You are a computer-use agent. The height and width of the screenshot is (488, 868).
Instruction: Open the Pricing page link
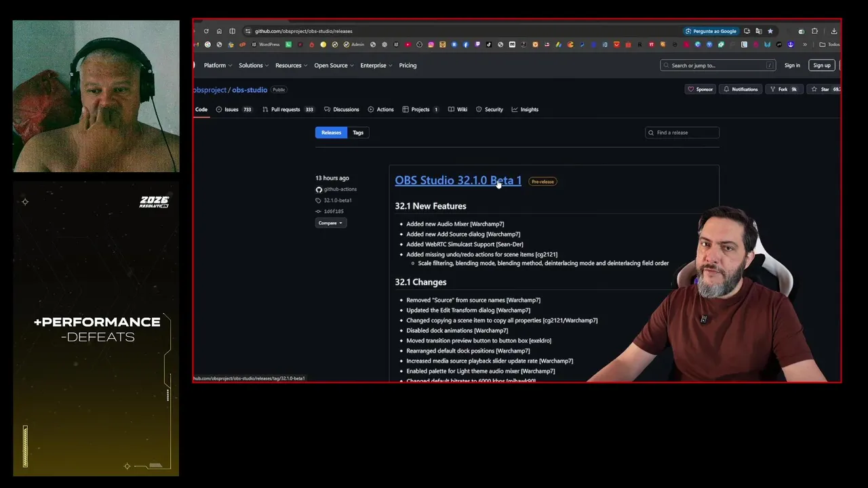408,66
